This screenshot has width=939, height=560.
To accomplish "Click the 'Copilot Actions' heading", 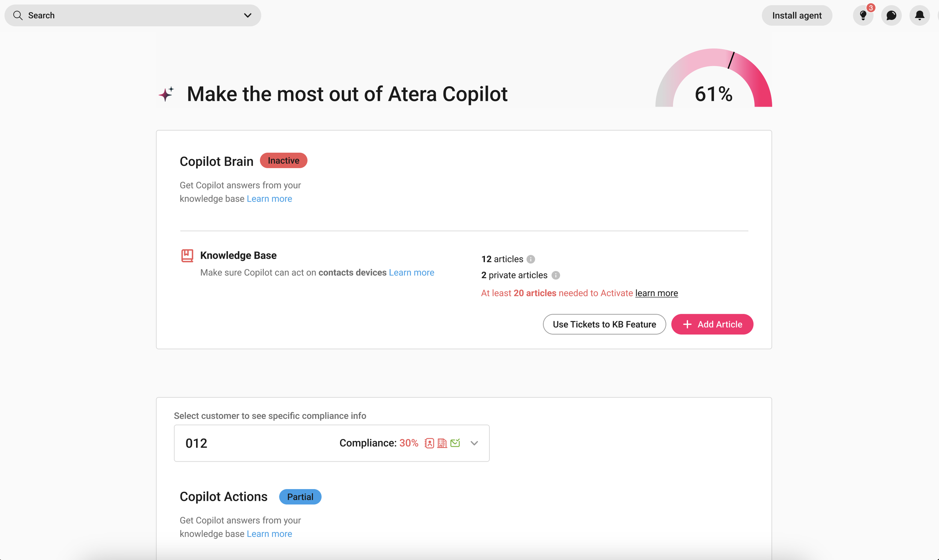I will pyautogui.click(x=223, y=497).
